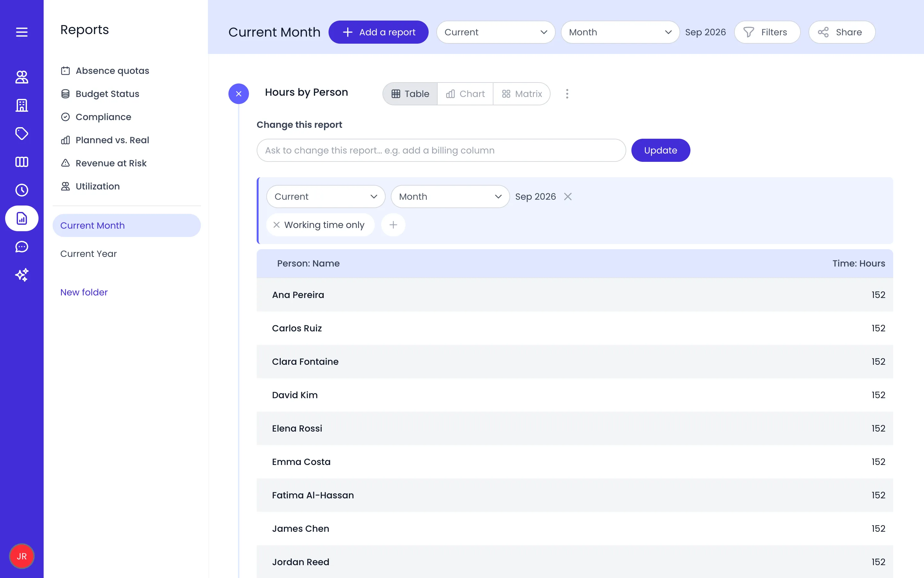
Task: Open the Filters button
Action: pos(767,32)
